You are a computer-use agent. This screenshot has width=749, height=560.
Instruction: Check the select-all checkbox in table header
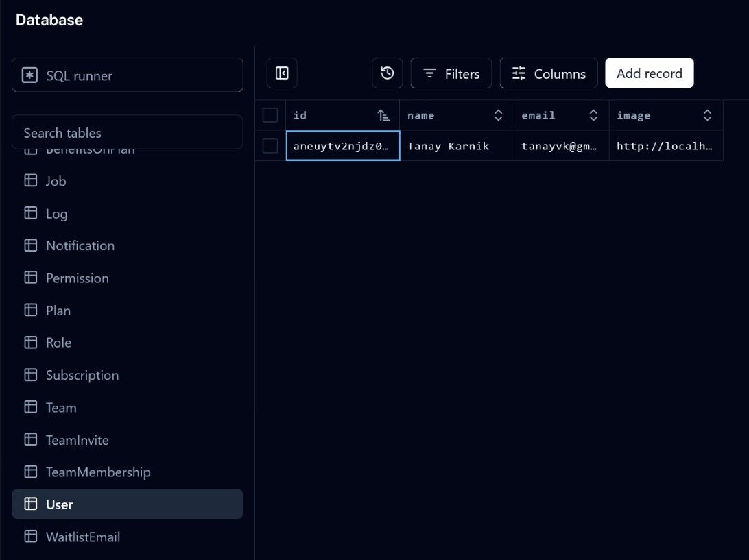270,114
